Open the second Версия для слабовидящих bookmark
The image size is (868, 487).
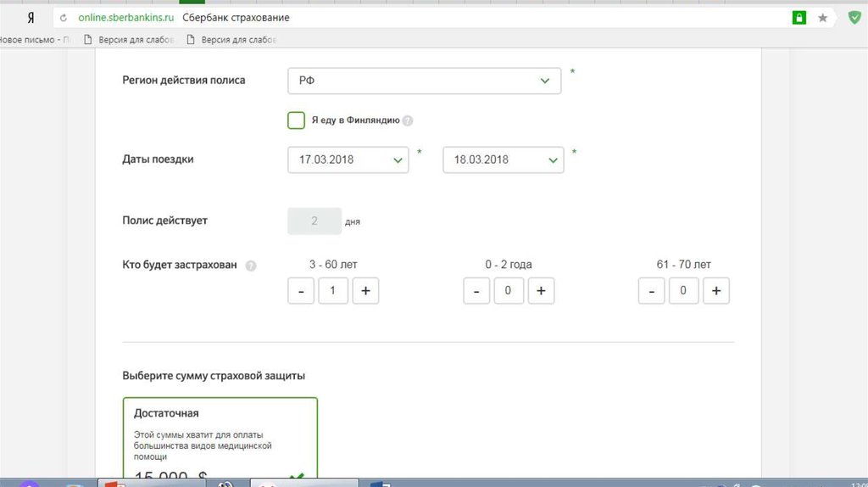click(x=231, y=40)
